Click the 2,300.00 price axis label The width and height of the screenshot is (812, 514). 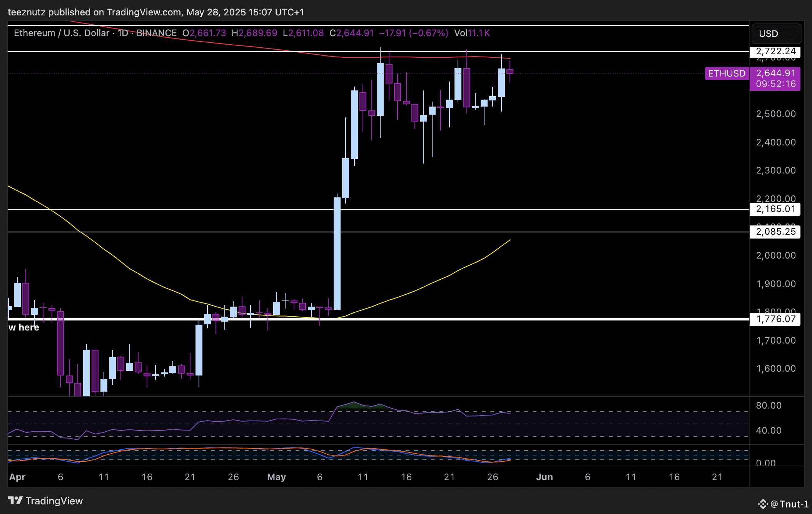point(776,170)
